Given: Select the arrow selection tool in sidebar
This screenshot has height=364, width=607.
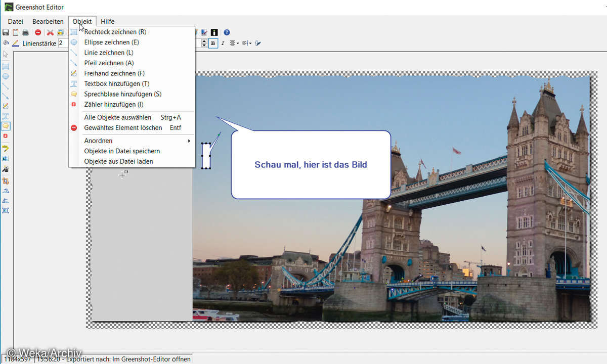Looking at the screenshot, I should coord(6,54).
